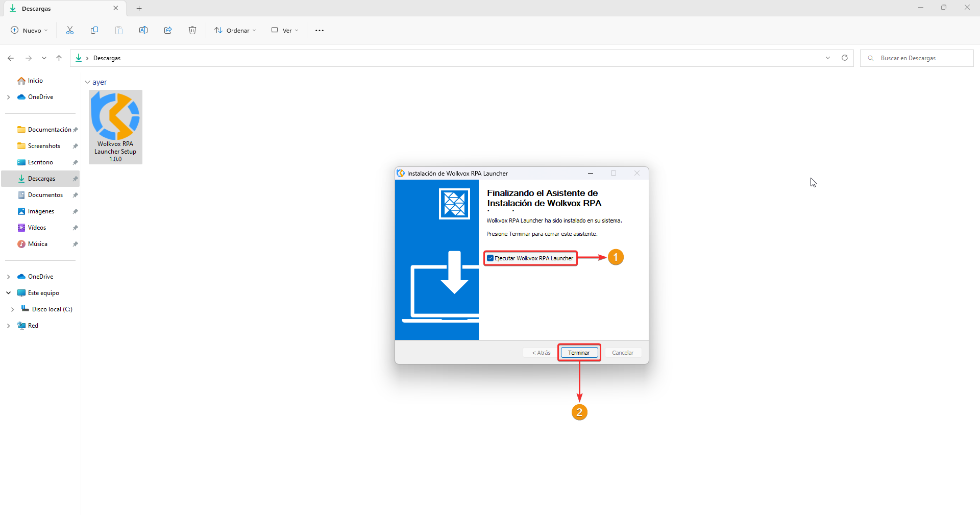This screenshot has height=515, width=980.
Task: Open a new File Explorer tab
Action: [x=139, y=9]
